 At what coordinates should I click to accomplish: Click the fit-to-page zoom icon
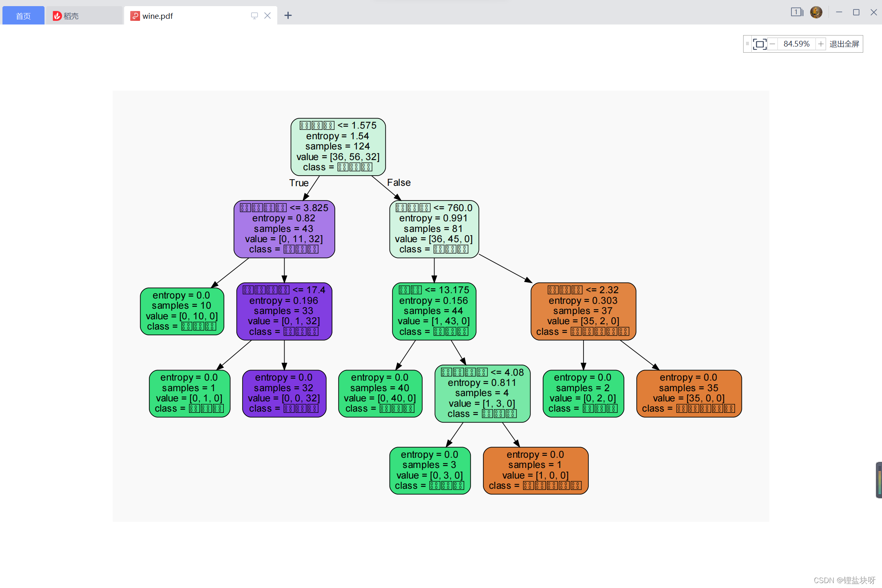coord(759,44)
